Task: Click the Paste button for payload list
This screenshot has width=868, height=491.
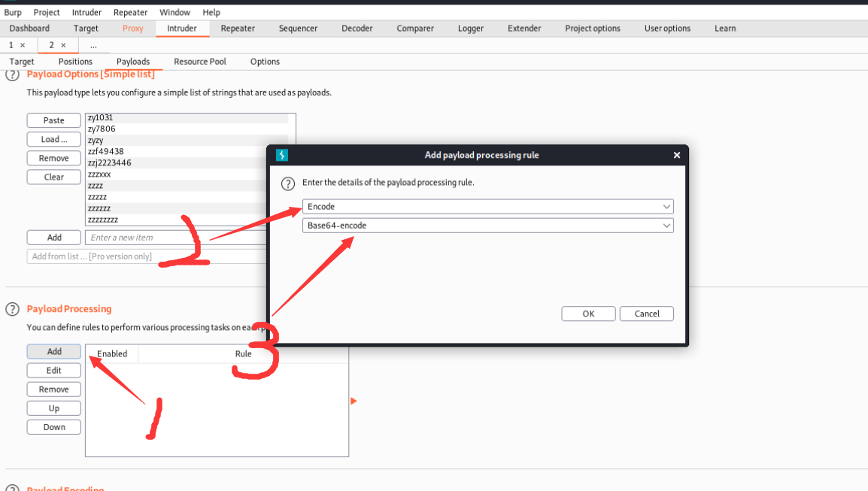Action: click(53, 120)
